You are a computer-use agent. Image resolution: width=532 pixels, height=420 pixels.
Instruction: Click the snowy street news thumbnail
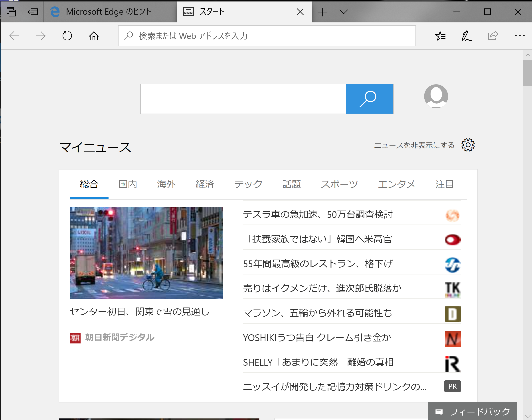point(146,253)
